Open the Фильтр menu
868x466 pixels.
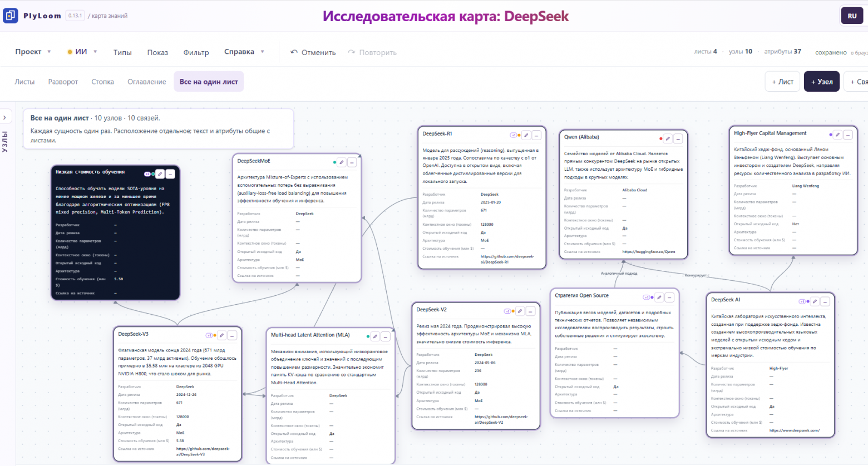[196, 52]
